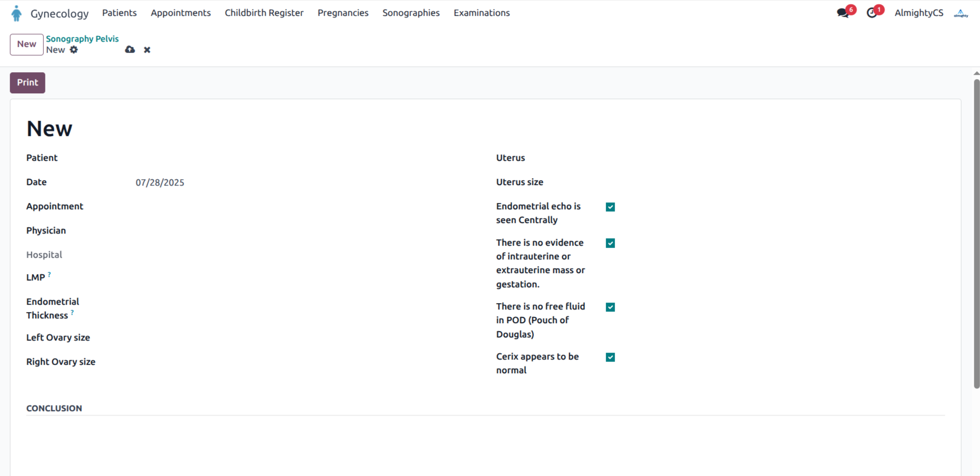Click Endometrial Thickness help question mark
The image size is (980, 476).
tap(72, 313)
